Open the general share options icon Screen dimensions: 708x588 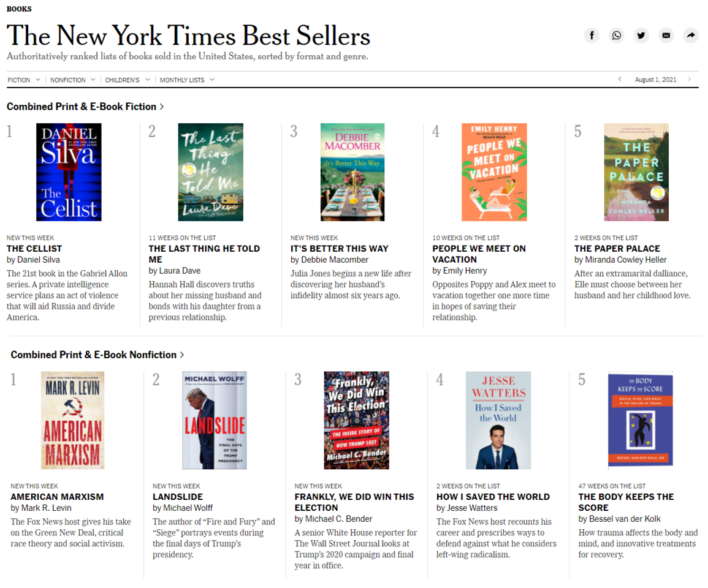[x=691, y=35]
